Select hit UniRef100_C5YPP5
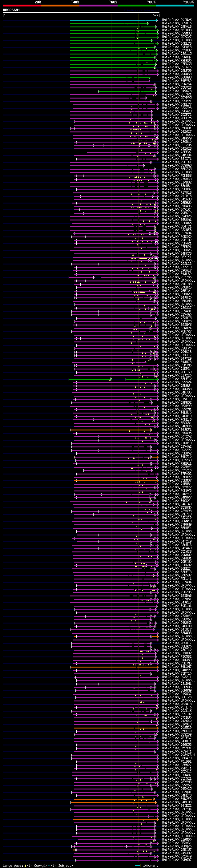Image resolution: width=197 pixels, height=868 pixels. pos(177,98)
